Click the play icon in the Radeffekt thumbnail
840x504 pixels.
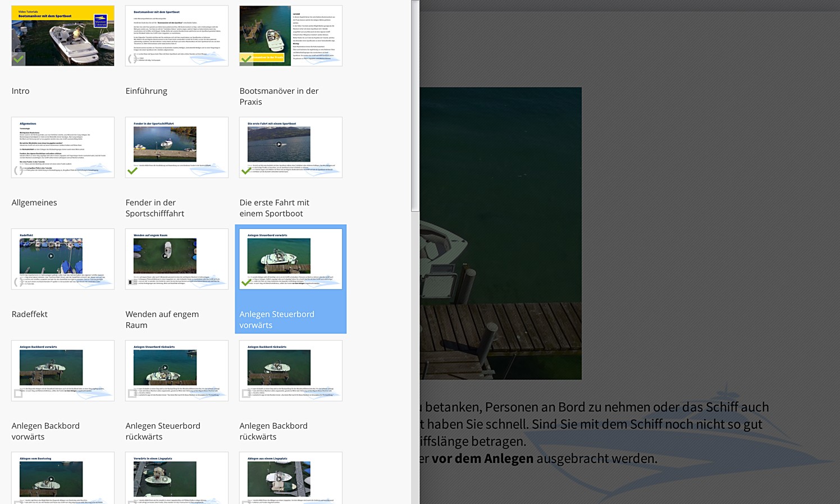[51, 256]
